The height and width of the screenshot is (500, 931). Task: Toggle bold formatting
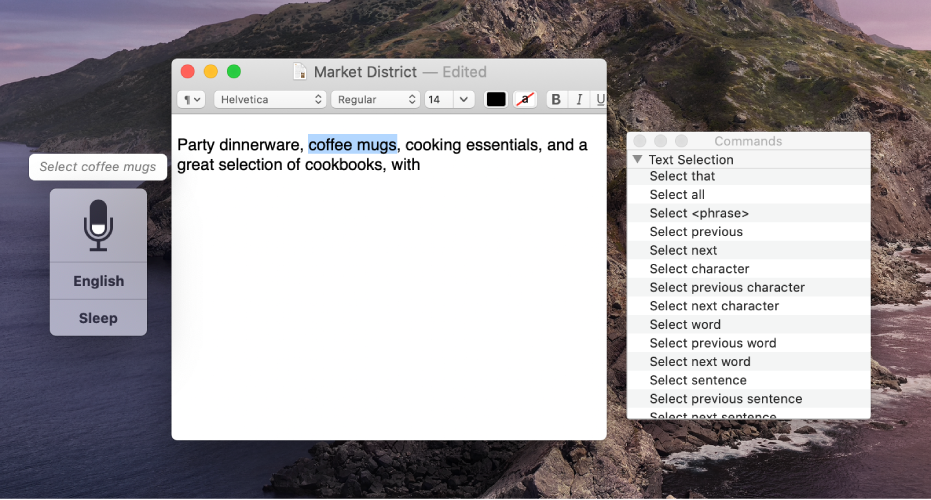point(556,99)
